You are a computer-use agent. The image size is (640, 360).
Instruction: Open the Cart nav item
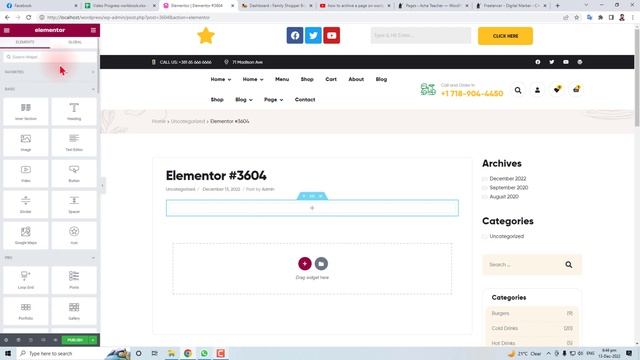(x=331, y=79)
